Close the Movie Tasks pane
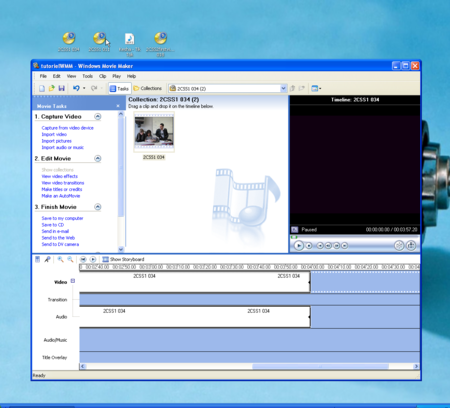 118,106
